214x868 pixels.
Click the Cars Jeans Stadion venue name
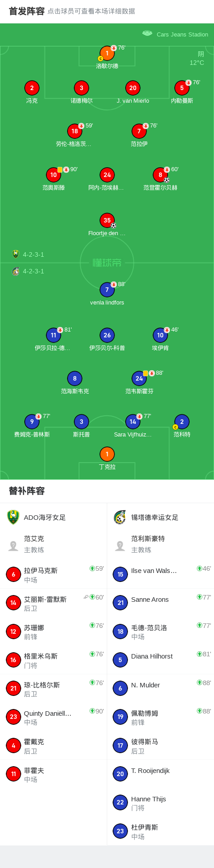point(182,34)
